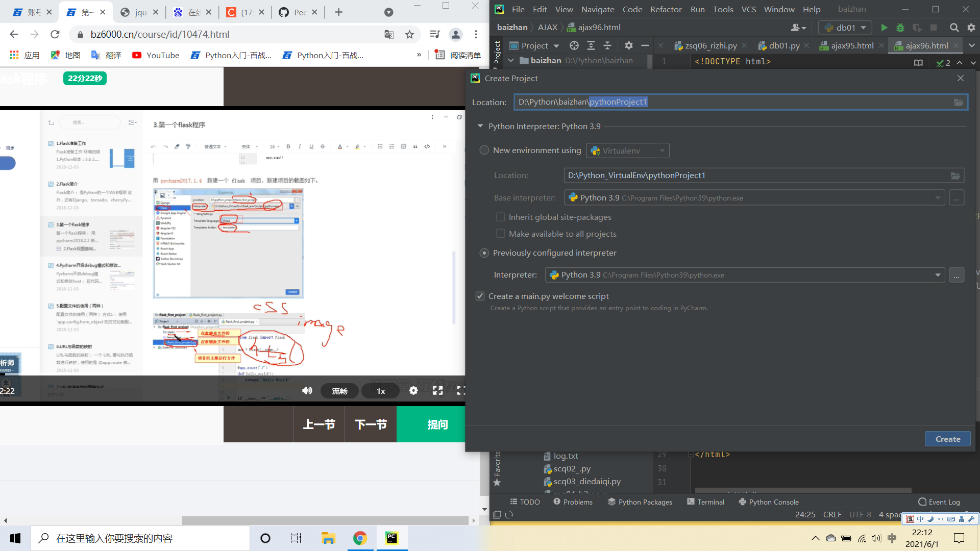Browse folder for project Location field

coord(959,102)
